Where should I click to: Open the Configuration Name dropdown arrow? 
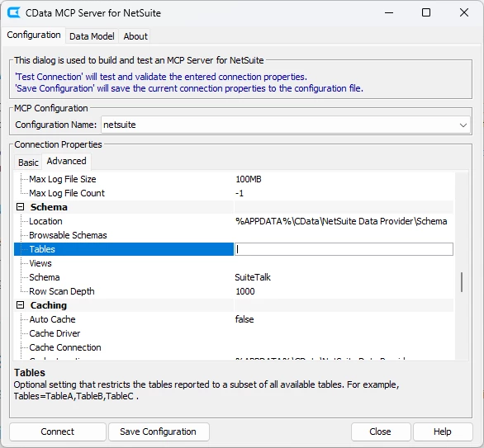463,125
